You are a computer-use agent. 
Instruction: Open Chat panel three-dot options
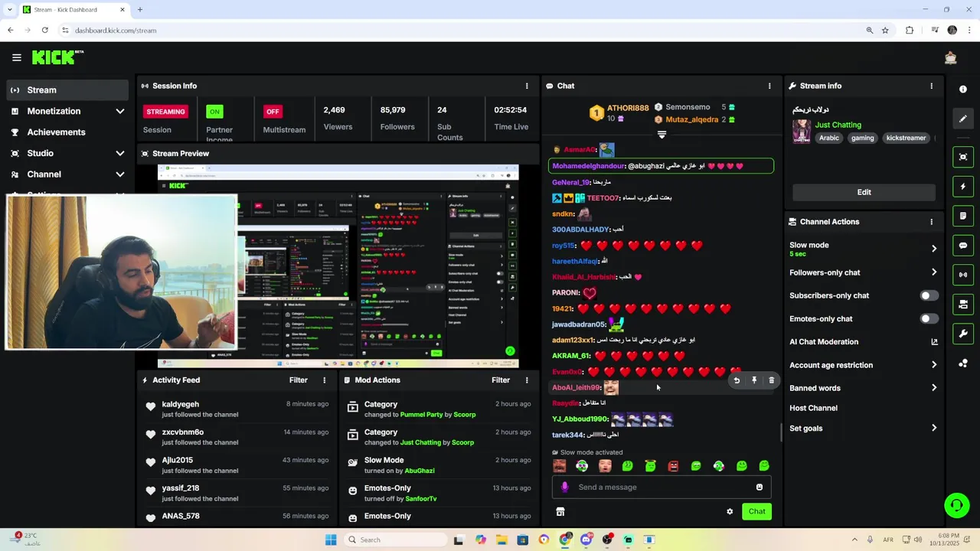point(769,86)
